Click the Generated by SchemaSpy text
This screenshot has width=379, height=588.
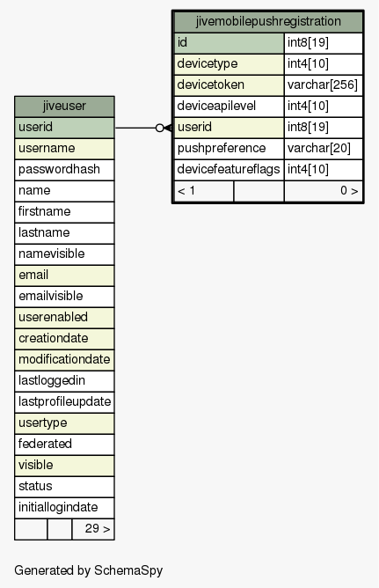pos(89,570)
